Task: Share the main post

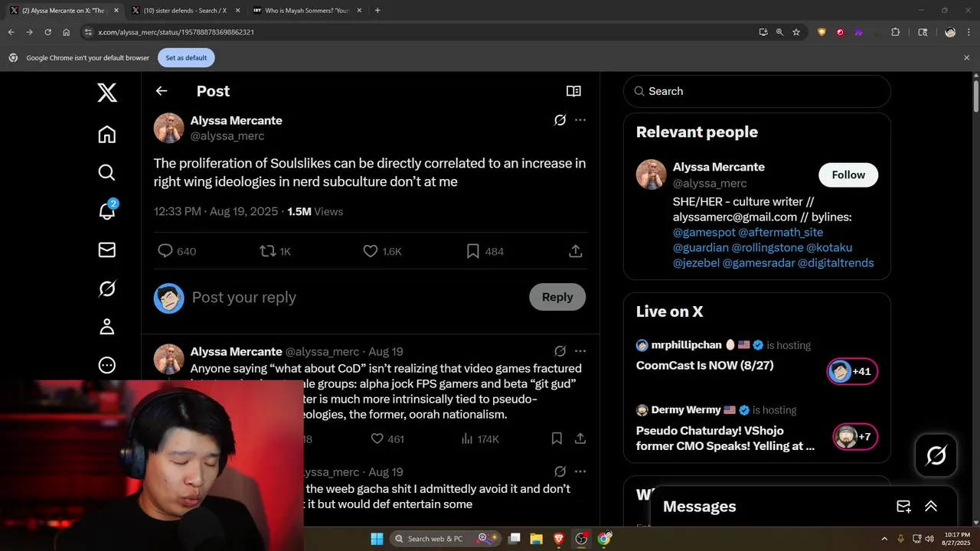Action: coord(576,251)
